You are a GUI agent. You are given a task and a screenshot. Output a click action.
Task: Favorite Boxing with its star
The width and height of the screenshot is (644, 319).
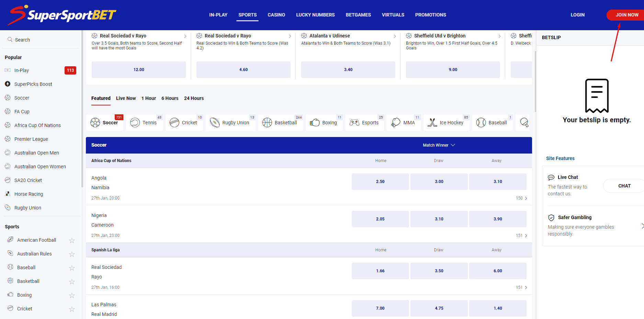[72, 295]
